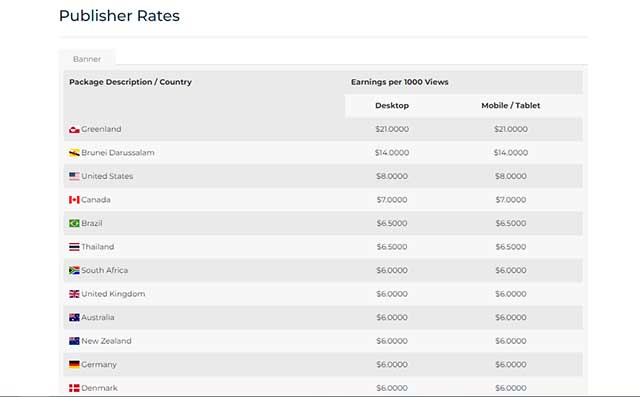Click the New Zealand flag icon

point(74,341)
